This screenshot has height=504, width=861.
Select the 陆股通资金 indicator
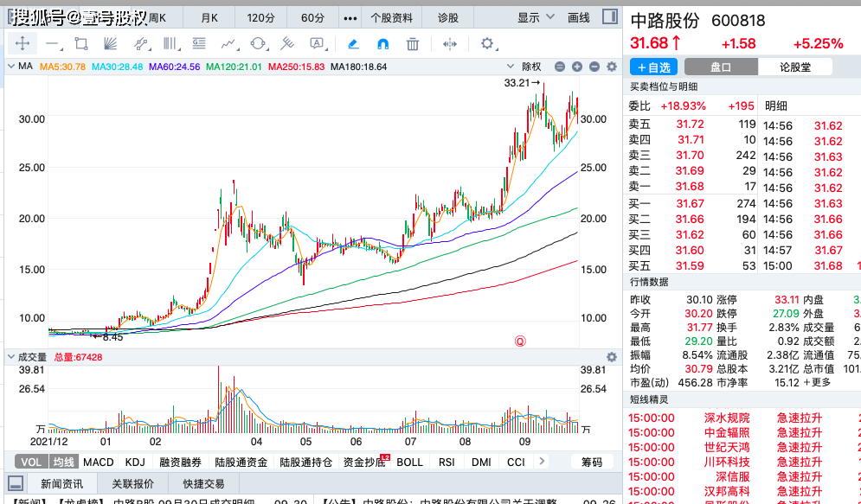241,462
